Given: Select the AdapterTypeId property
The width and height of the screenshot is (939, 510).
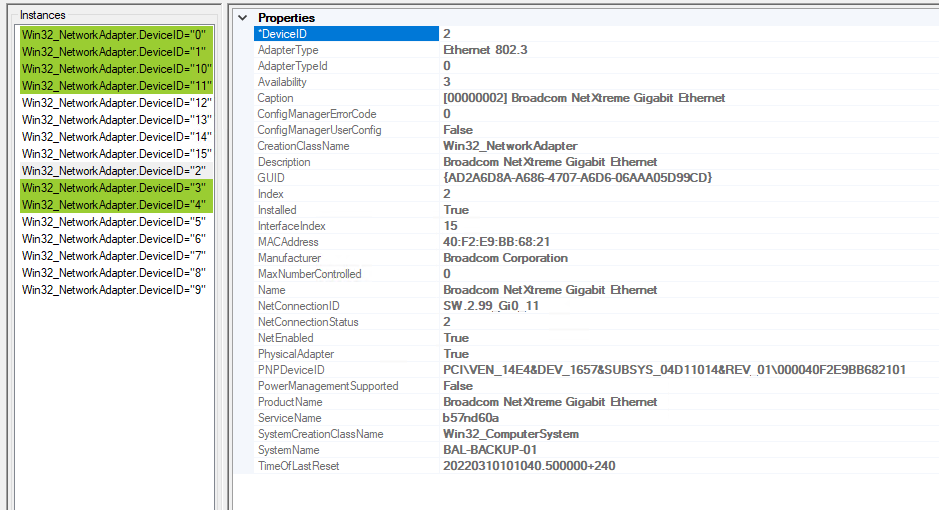Looking at the screenshot, I should tap(292, 66).
